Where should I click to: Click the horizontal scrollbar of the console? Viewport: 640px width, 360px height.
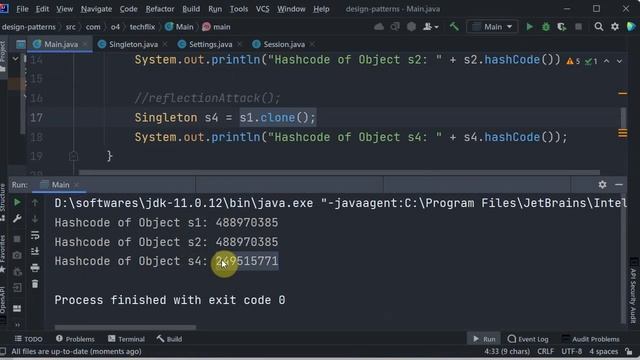click(x=125, y=327)
